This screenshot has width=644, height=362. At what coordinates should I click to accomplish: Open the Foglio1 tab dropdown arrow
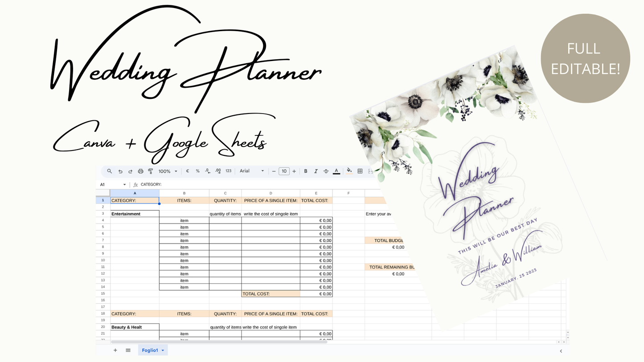click(x=163, y=351)
